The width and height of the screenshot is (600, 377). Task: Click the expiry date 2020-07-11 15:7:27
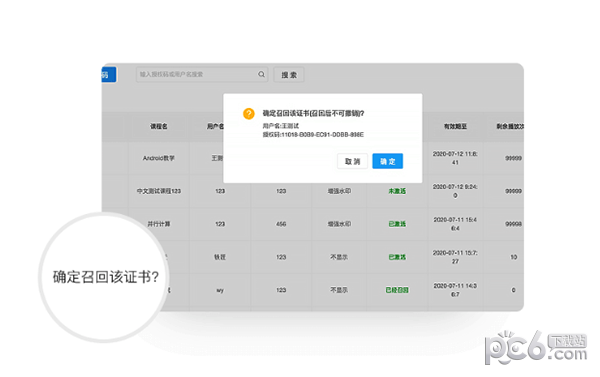(x=455, y=257)
